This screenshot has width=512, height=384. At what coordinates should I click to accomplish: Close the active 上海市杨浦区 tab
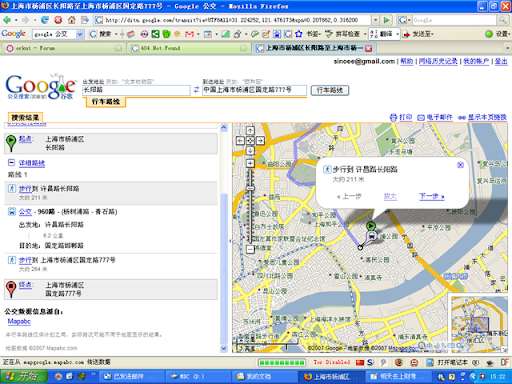[x=369, y=49]
